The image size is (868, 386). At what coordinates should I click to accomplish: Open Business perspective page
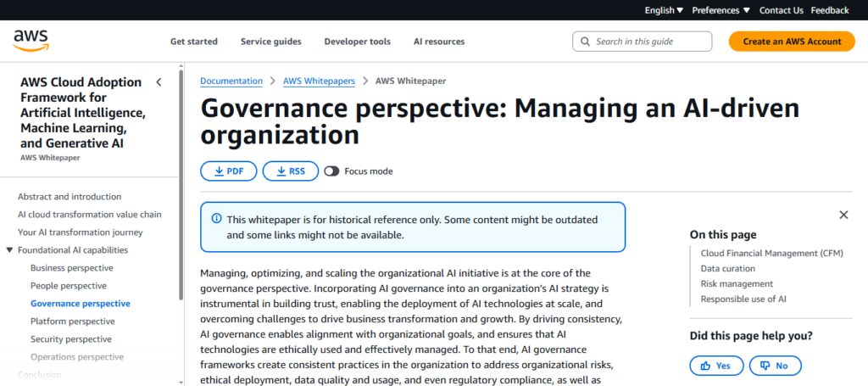(x=71, y=268)
